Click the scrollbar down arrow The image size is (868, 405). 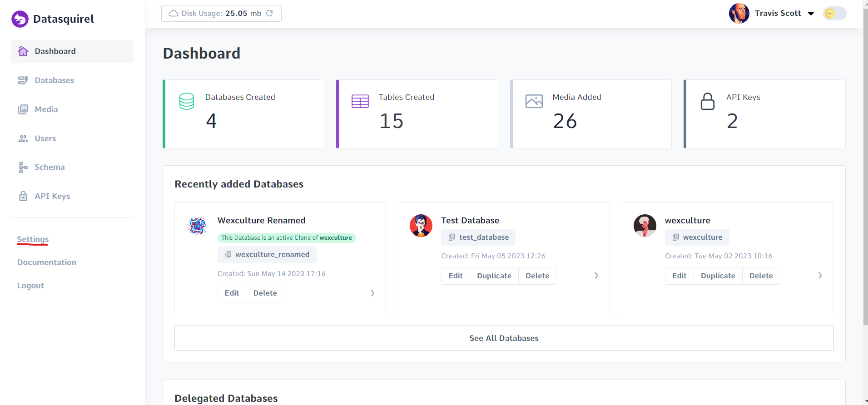(x=865, y=401)
